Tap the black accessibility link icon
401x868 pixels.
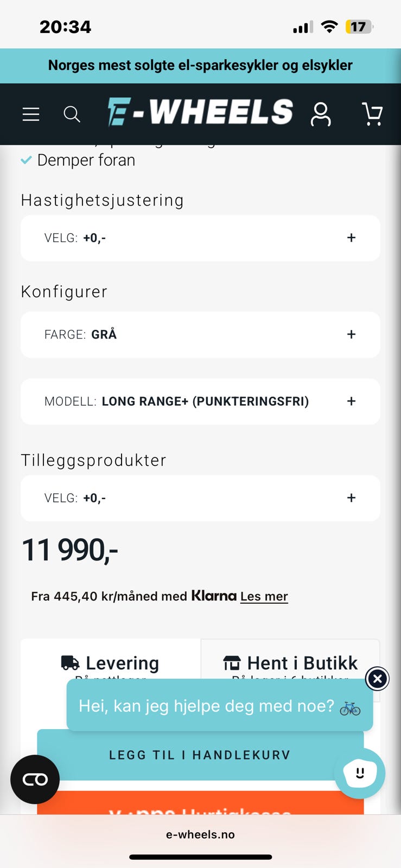tap(35, 780)
